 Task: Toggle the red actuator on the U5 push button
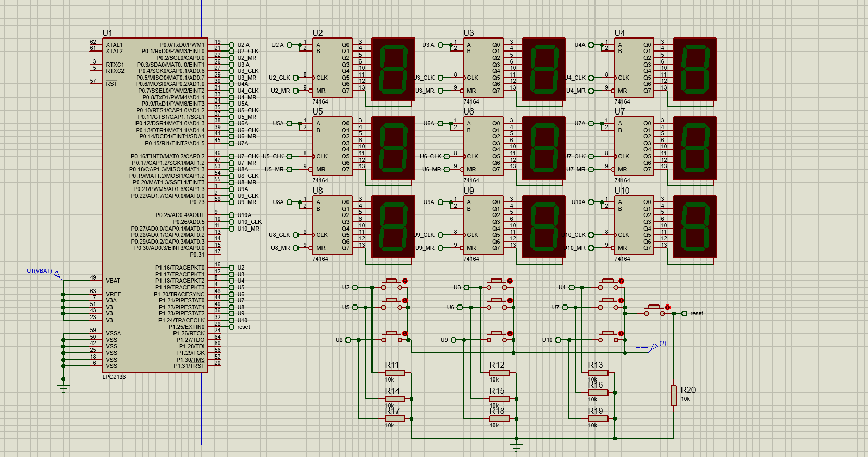click(405, 301)
